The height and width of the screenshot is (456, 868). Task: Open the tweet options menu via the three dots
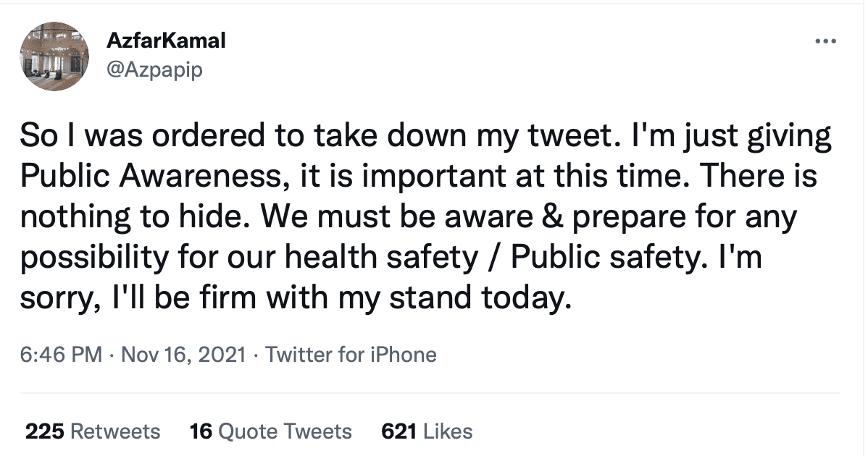(825, 41)
